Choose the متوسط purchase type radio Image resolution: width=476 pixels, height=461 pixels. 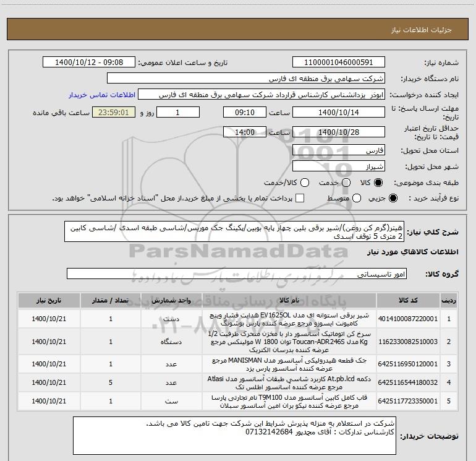coord(357,198)
